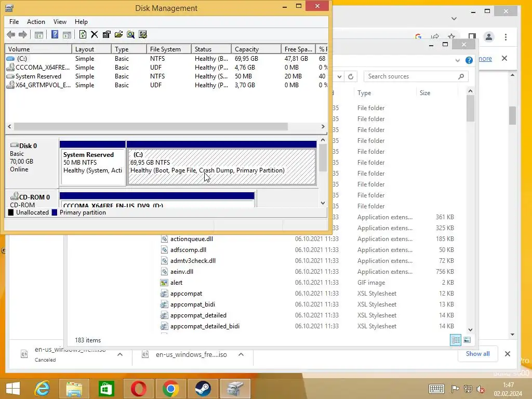Image resolution: width=532 pixels, height=399 pixels.
Task: Open the Action menu in Disk Management
Action: pos(36,22)
